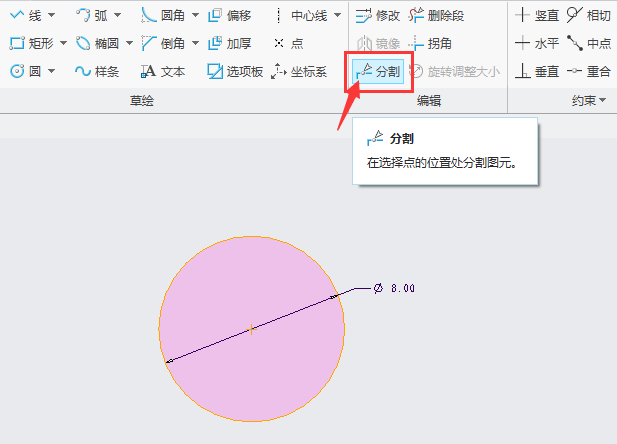Screen dimensions: 617x444
Task: Click the Thicken (加厚) tool
Action: point(229,43)
